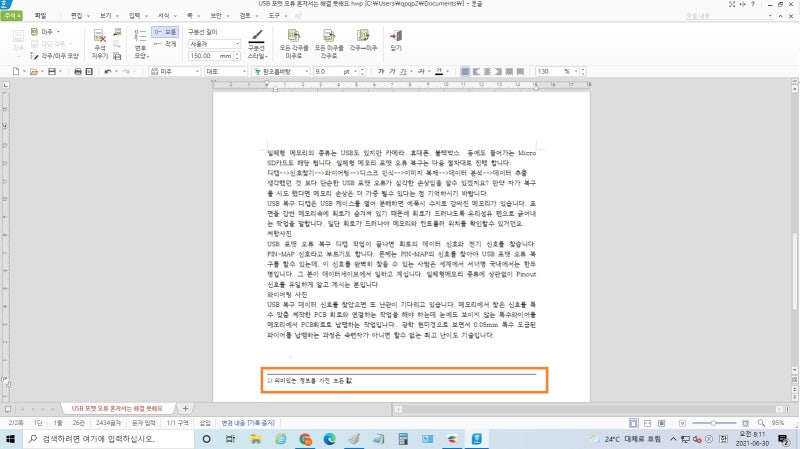Select left alignment button
800x449 pixels.
(x=477, y=71)
